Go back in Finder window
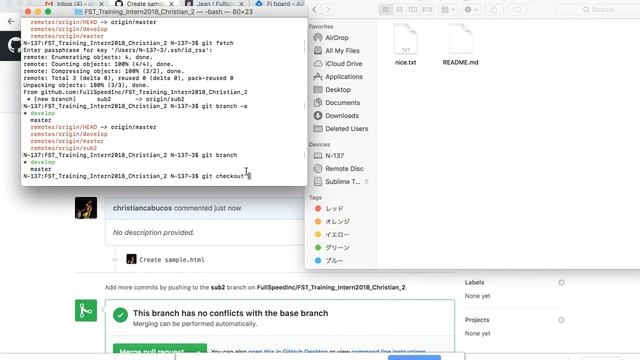 tap(315, 9)
